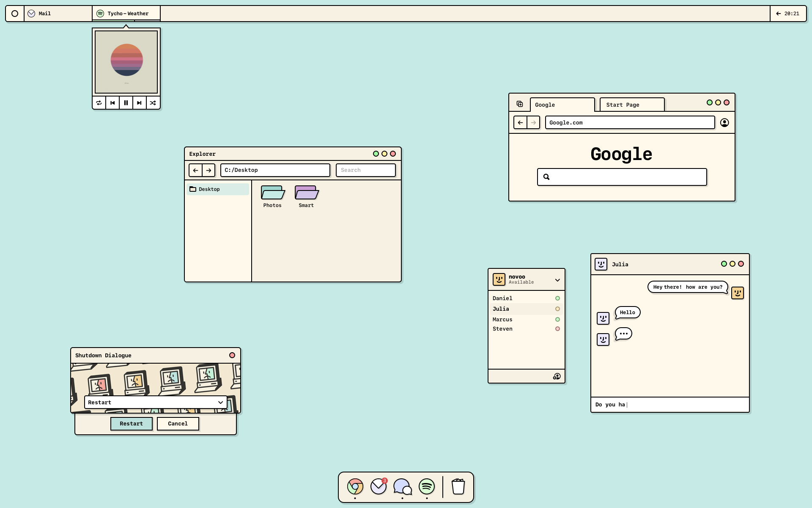Click the add contact icon
The image size is (812, 508).
tap(557, 376)
